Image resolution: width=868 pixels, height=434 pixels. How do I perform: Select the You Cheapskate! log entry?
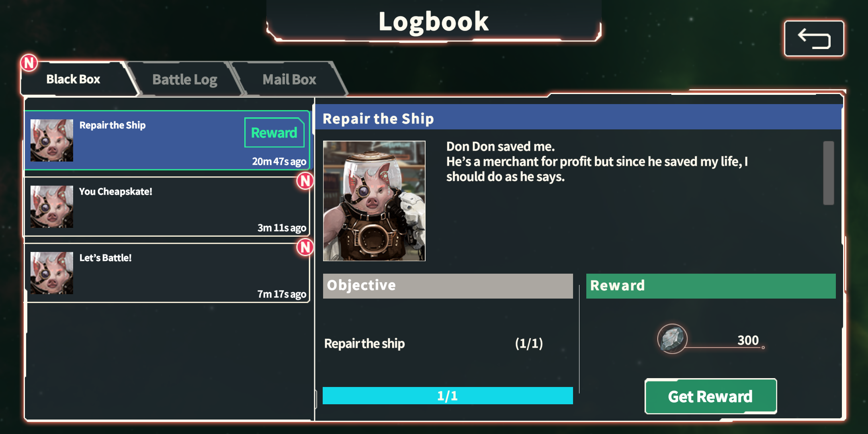tap(167, 207)
